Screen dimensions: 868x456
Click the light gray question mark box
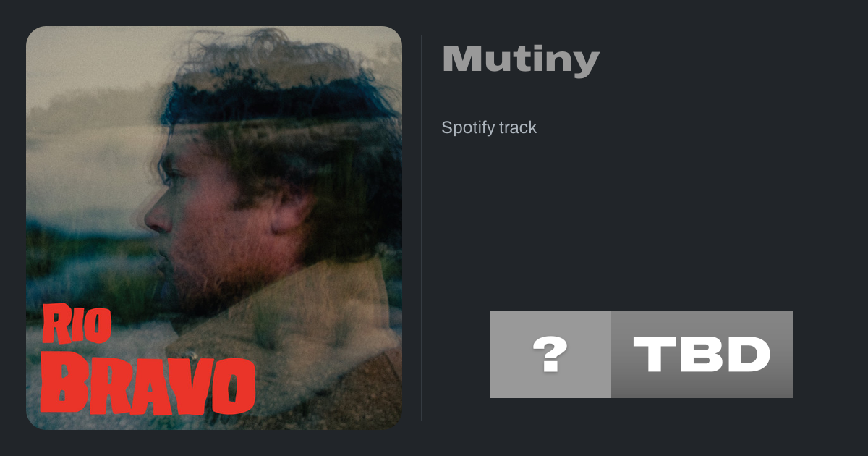(550, 355)
